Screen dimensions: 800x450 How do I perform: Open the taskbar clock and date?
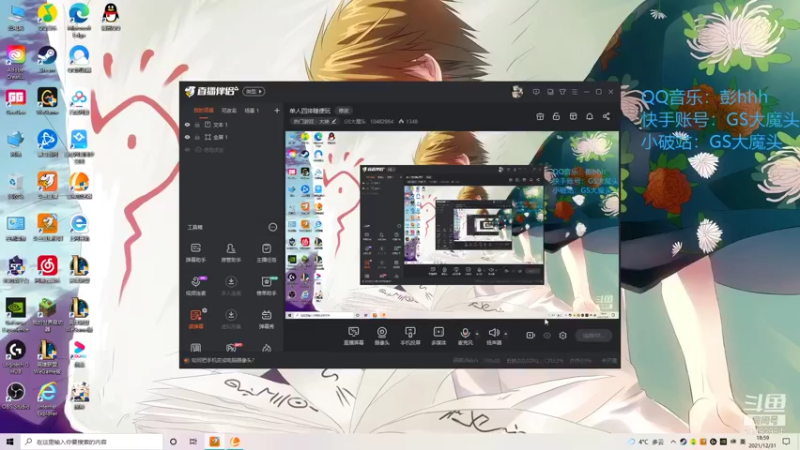763,442
